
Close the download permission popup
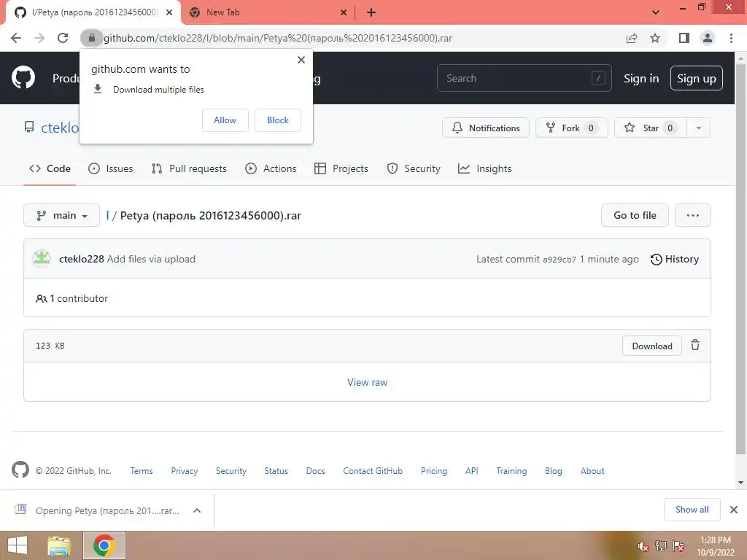(301, 60)
